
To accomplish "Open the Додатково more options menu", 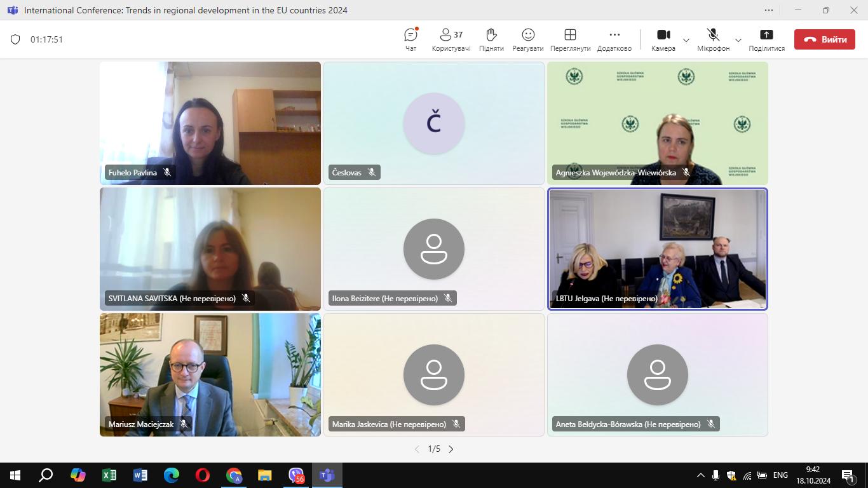I will (x=614, y=39).
